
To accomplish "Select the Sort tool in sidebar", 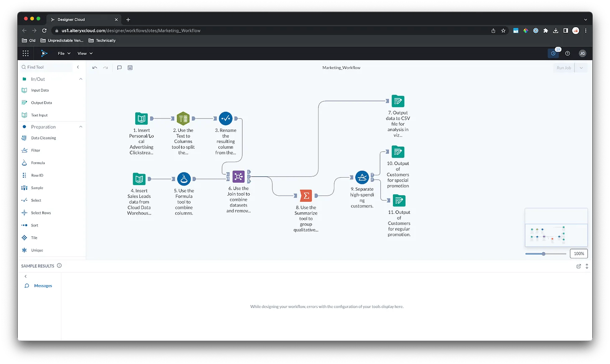I will pos(35,225).
